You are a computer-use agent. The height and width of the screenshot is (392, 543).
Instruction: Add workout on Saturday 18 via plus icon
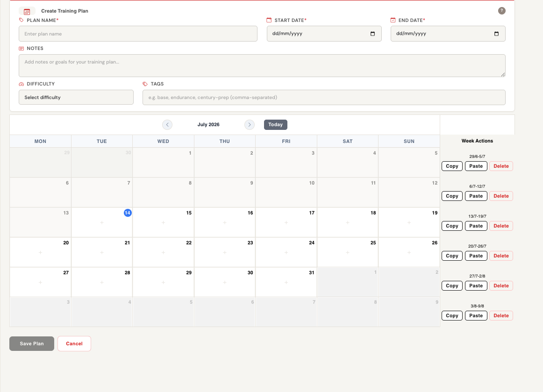click(347, 223)
